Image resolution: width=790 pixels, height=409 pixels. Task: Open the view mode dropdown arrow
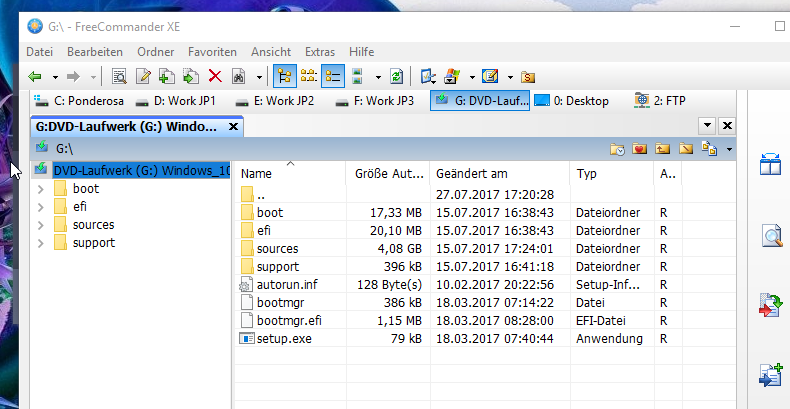(x=378, y=78)
